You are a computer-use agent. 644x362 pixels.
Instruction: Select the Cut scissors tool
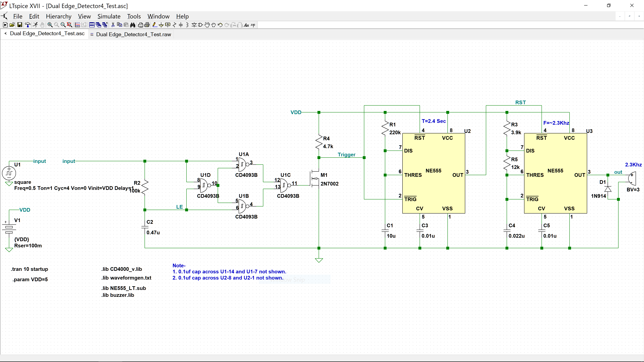tap(113, 25)
